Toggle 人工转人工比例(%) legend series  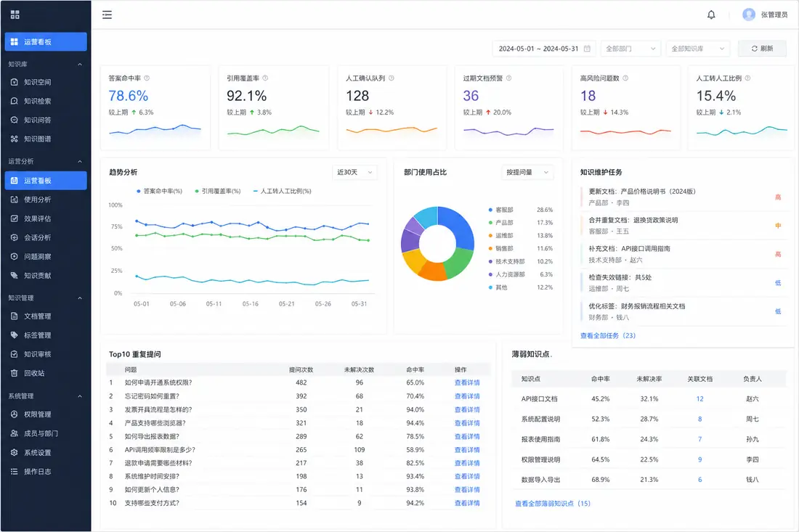click(x=283, y=191)
